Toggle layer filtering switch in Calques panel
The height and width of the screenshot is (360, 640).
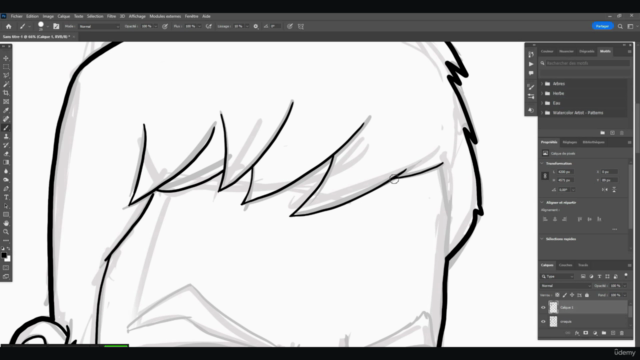pyautogui.click(x=626, y=276)
